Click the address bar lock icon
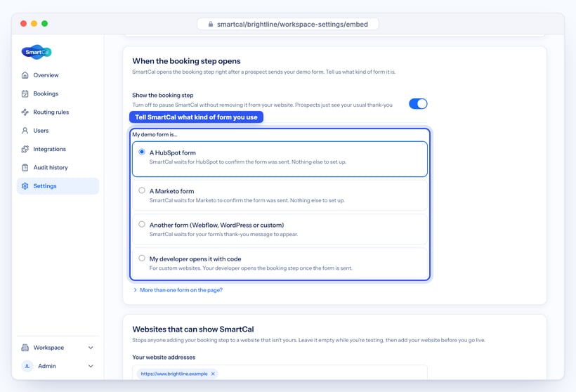This screenshot has width=576, height=392. tap(211, 25)
